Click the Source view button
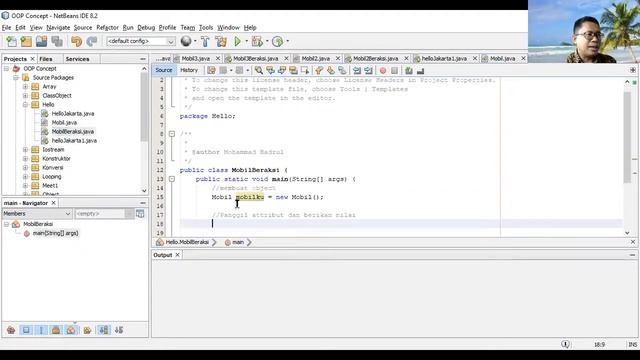Viewport: 640px width, 360px height. pyautogui.click(x=164, y=70)
